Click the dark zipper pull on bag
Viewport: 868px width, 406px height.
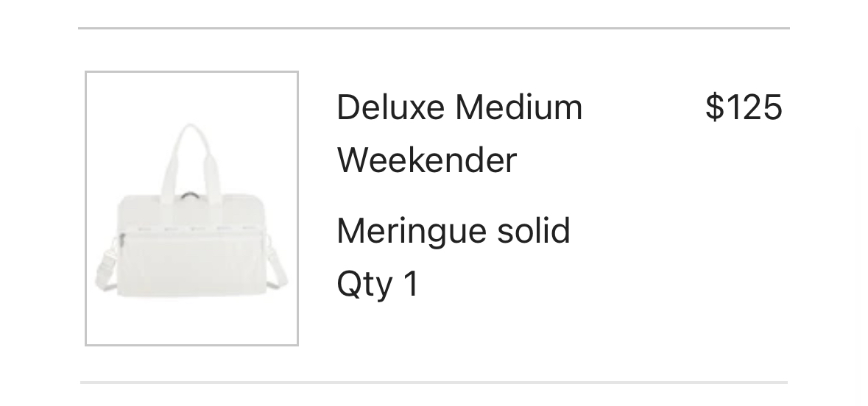point(189,195)
